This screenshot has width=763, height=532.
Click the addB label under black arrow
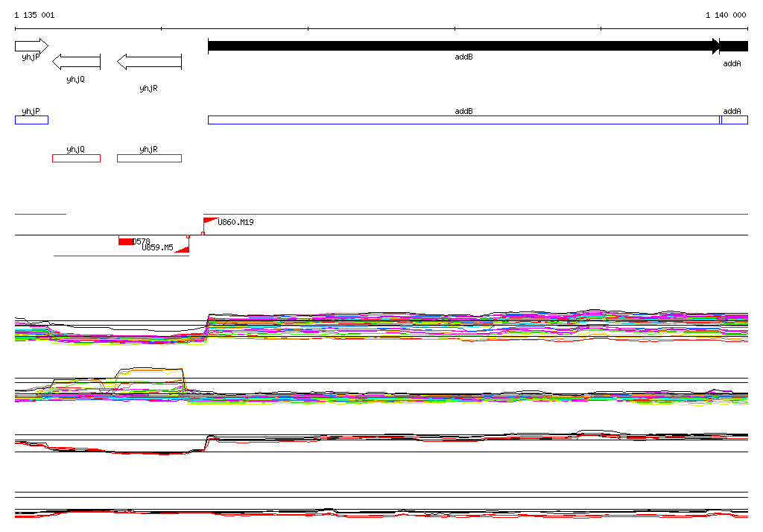click(x=463, y=57)
